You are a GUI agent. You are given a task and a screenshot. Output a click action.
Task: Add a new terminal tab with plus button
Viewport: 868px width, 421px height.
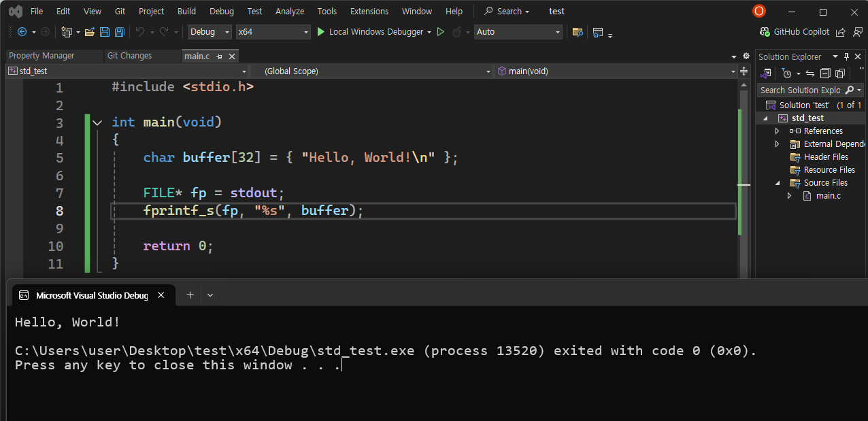tap(190, 295)
